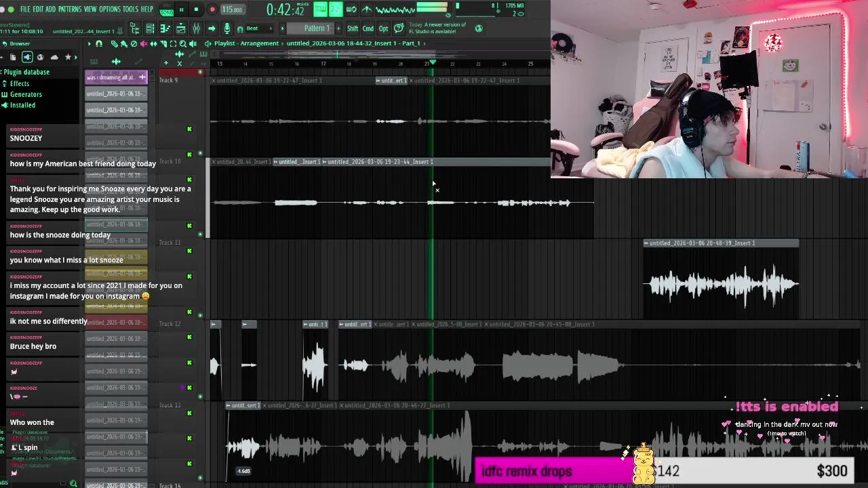Click the green playhead marker on ruler
This screenshot has width=868, height=488.
433,63
